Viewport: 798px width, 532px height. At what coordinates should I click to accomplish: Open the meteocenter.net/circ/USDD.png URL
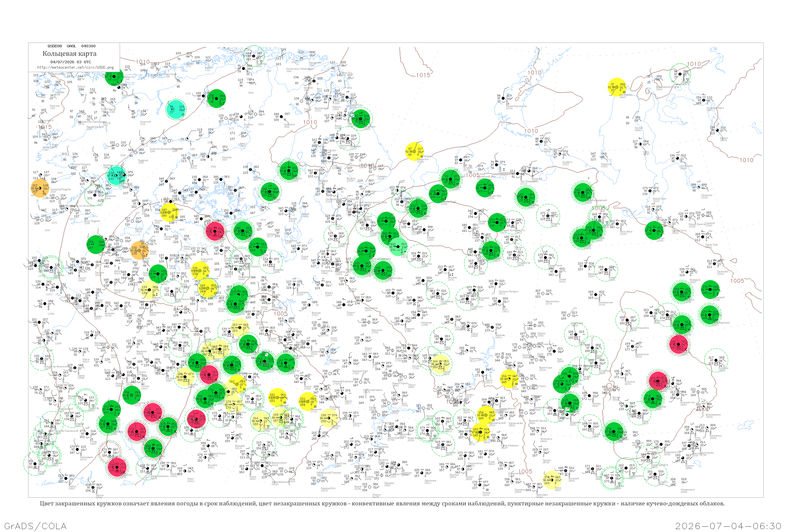[75, 68]
